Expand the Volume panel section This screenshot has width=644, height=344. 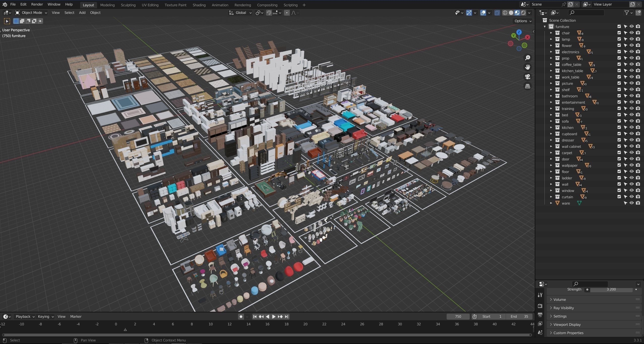click(560, 300)
